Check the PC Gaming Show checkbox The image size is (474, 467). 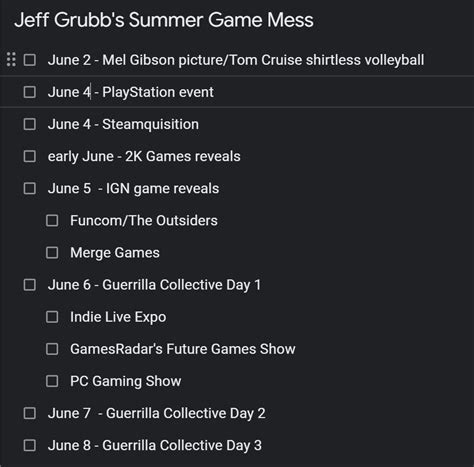[x=52, y=381]
